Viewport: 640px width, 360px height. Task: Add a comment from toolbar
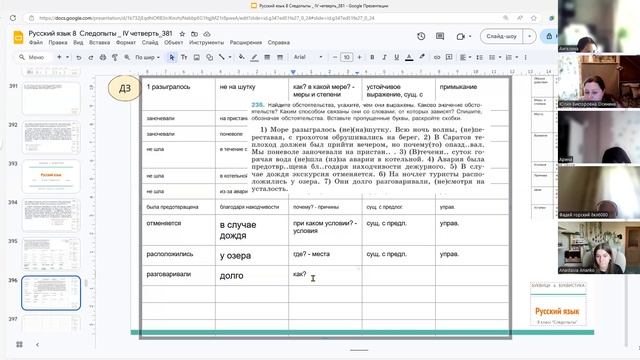[x=449, y=58]
